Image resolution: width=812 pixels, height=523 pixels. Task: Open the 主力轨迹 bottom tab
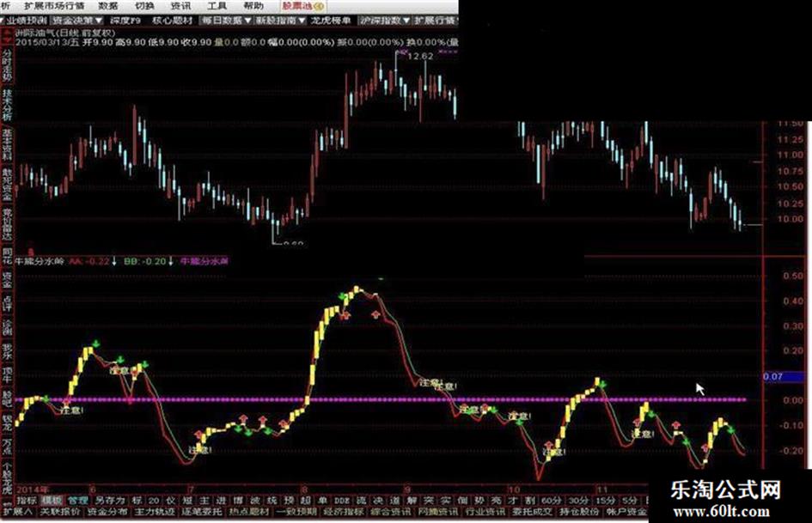click(x=155, y=512)
